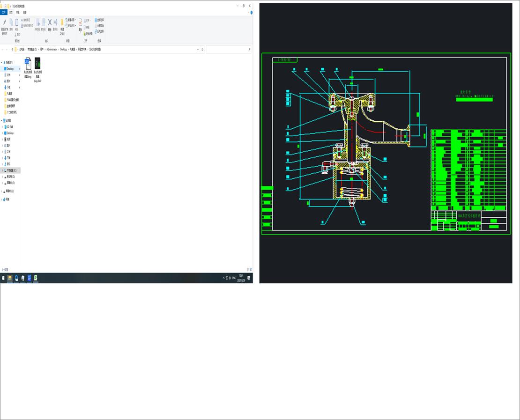Open the Easy access dropdown in the ribbon
Image resolution: width=520 pixels, height=420 pixels.
point(71,26)
